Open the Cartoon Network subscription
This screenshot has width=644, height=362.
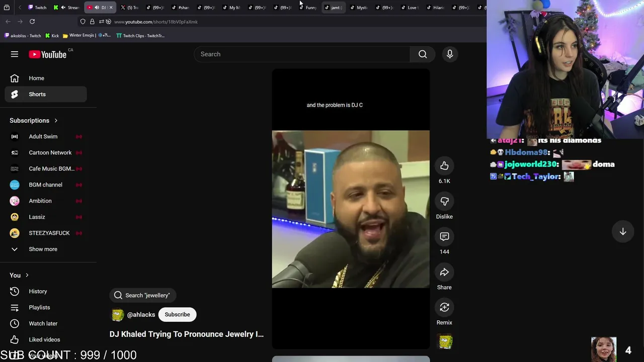(x=46, y=153)
